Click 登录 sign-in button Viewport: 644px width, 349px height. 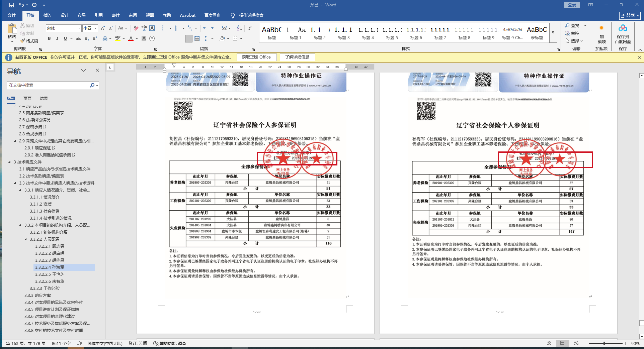tap(572, 5)
